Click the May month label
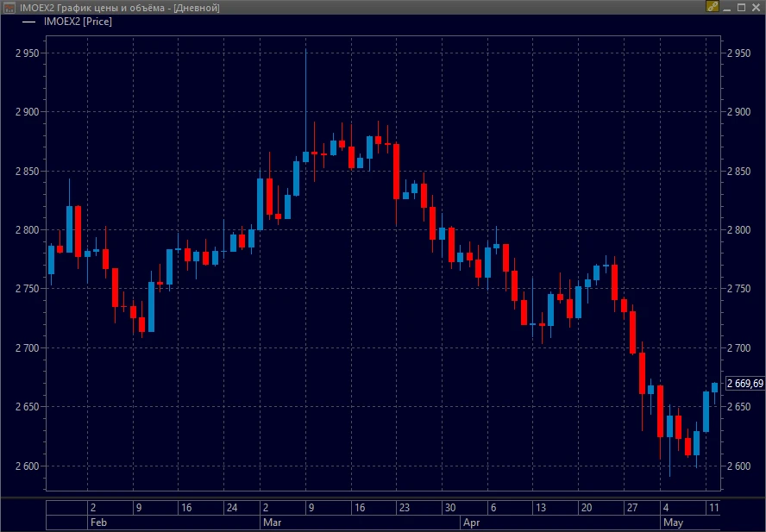Viewport: 766px width, 532px height. [673, 523]
